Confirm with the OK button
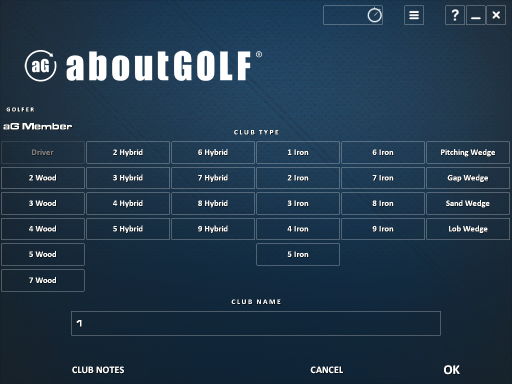This screenshot has width=512, height=384. pyautogui.click(x=452, y=370)
